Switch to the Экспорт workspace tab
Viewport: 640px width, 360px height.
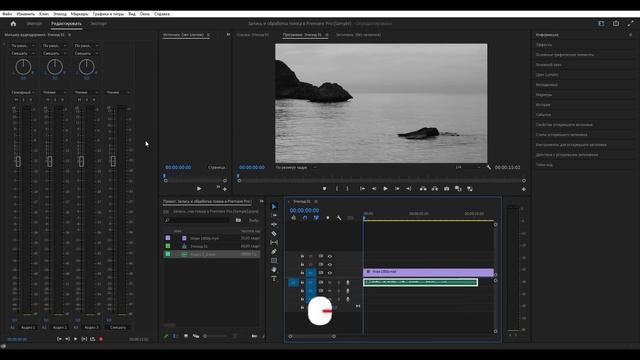[99, 24]
